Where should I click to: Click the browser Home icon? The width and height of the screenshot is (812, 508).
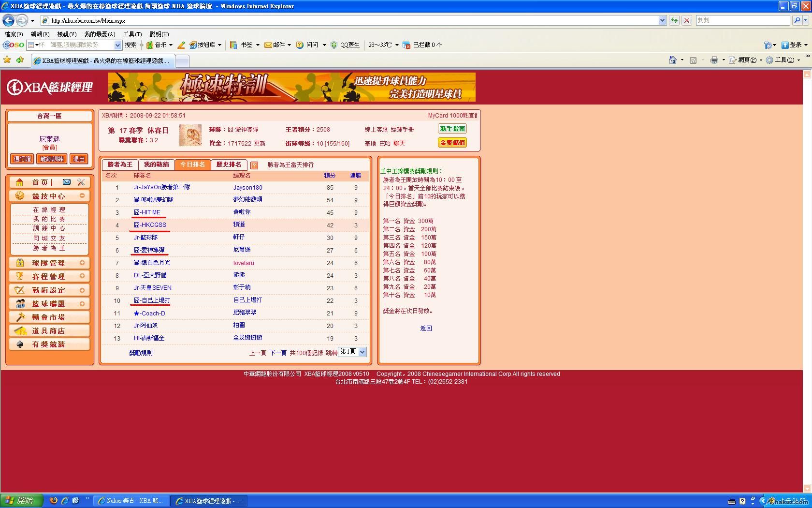672,60
